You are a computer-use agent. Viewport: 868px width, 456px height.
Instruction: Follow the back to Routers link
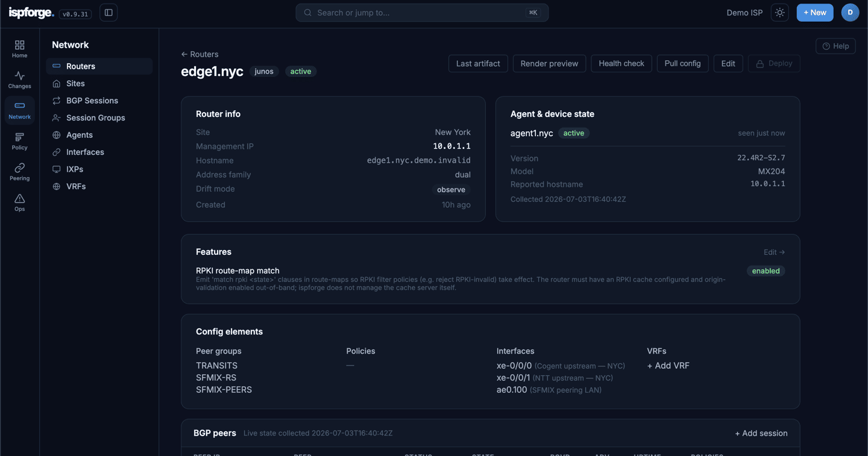200,54
